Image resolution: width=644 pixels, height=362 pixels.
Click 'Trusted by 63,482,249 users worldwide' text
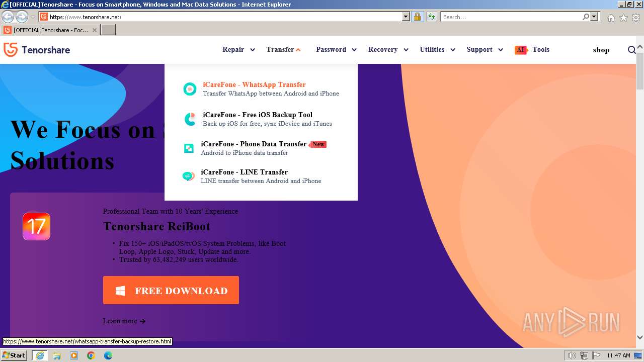tap(179, 260)
